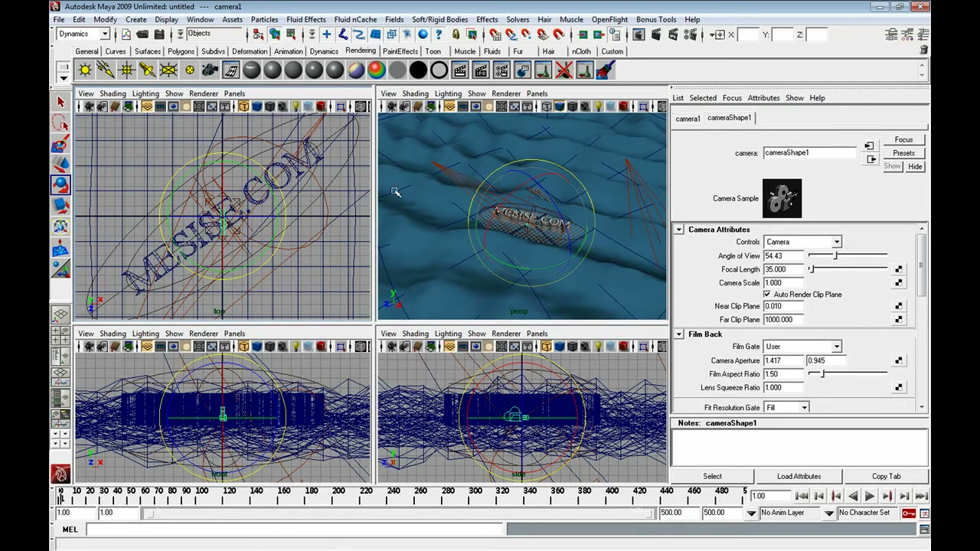Click the Presets button

point(903,153)
